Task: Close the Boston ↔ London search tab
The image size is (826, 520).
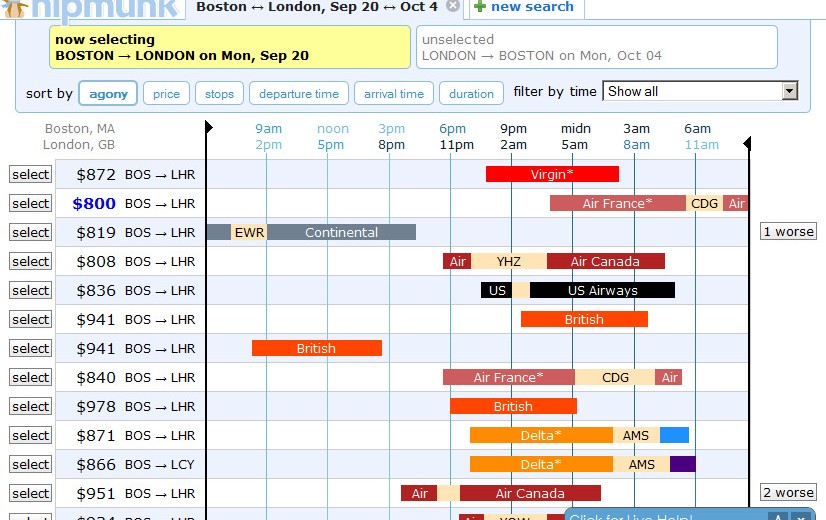Action: coord(453,7)
